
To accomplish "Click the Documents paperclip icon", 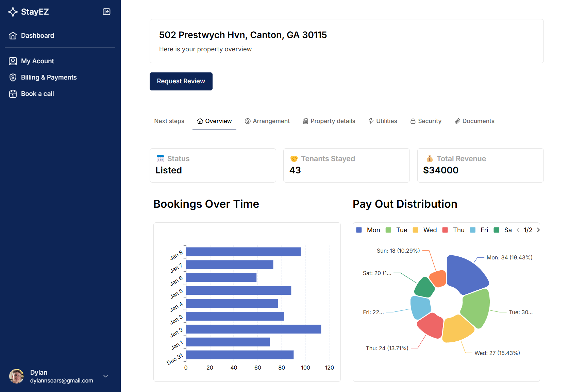I will tap(457, 121).
